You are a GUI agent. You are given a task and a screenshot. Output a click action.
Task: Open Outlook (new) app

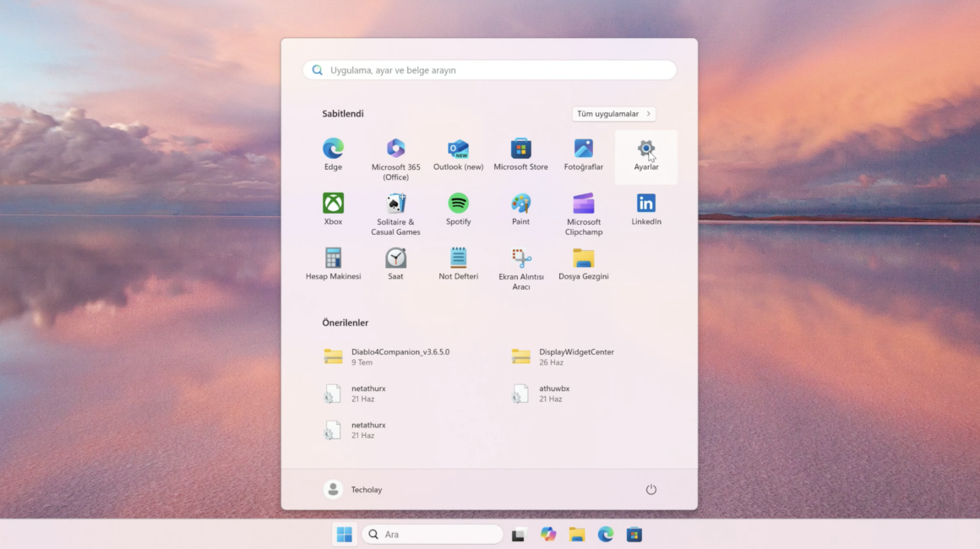pos(458,155)
